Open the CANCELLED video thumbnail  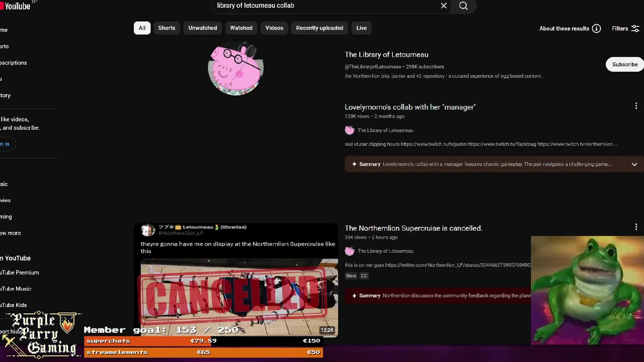click(236, 280)
